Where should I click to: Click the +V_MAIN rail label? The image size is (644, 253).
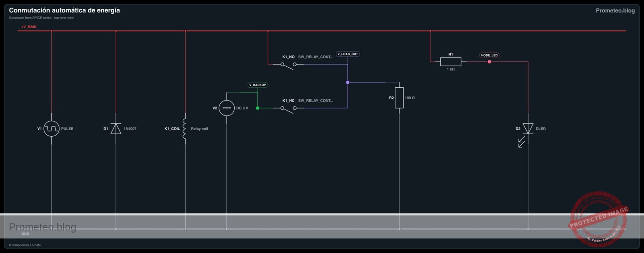29,27
